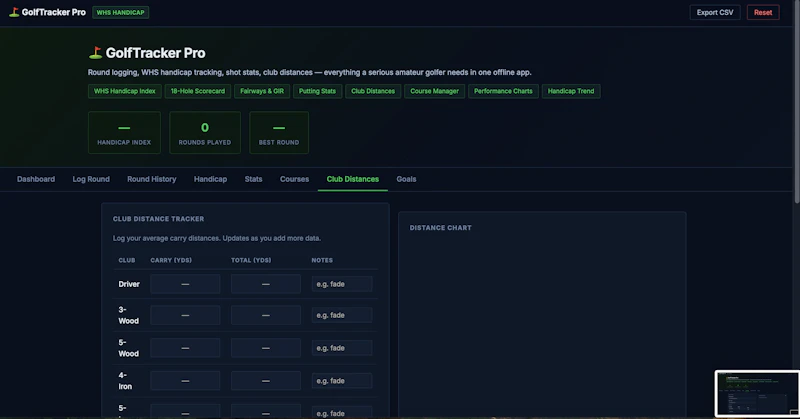Screen dimensions: 800x419
Task: Click the Course Manager tag
Action: [x=434, y=91]
